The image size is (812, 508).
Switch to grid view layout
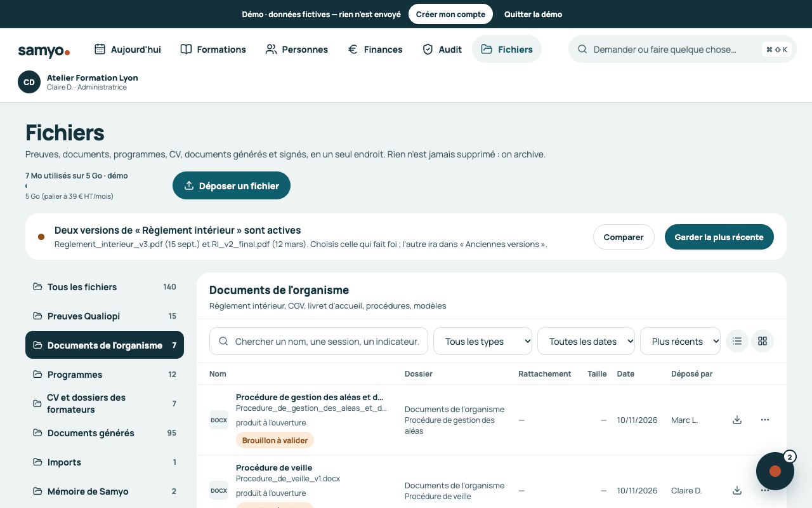(763, 341)
